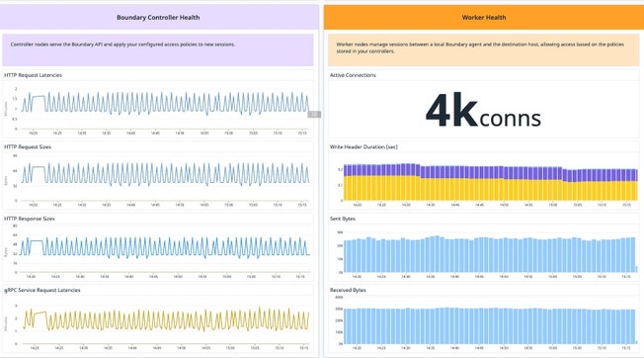Click the Received Bytes bar chart
The image size is (644, 358).
(490, 325)
